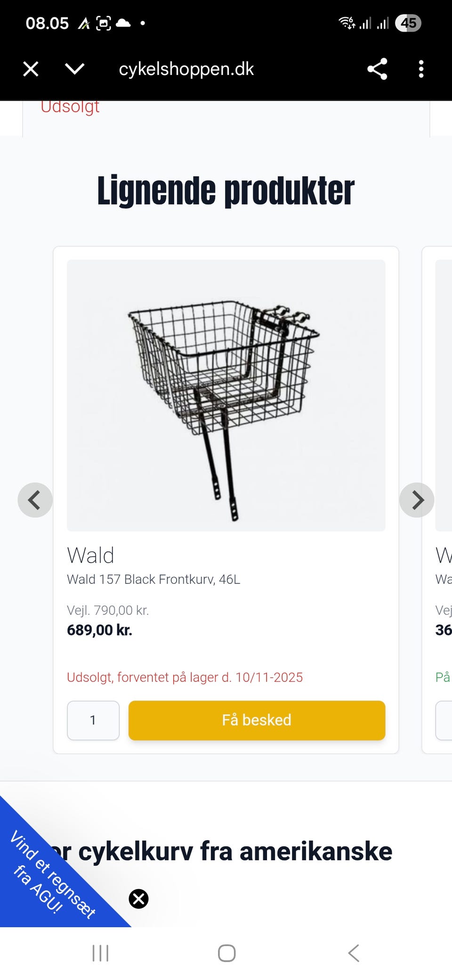Open the Wald basket product image
Image resolution: width=452 pixels, height=980 pixels.
pos(226,395)
